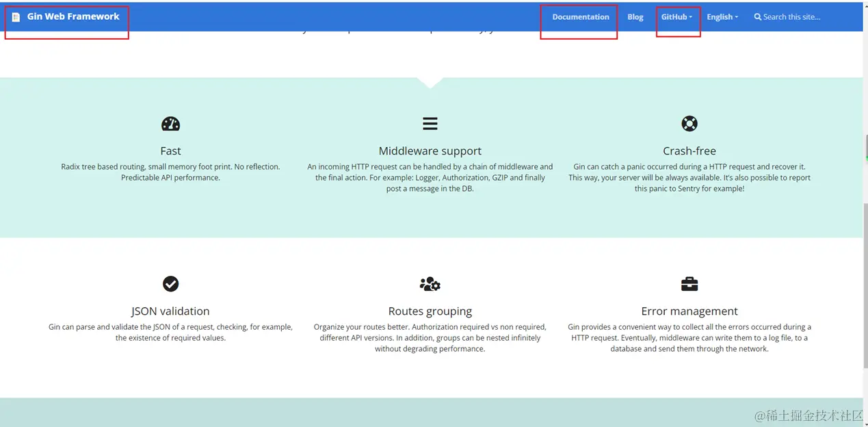Click the Routes grouping users-gear icon
Screen dimensions: 868x427
[430, 284]
